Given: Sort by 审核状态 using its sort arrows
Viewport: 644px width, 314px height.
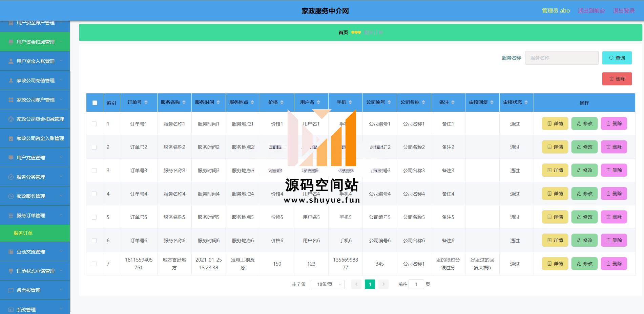Looking at the screenshot, I should click(526, 102).
